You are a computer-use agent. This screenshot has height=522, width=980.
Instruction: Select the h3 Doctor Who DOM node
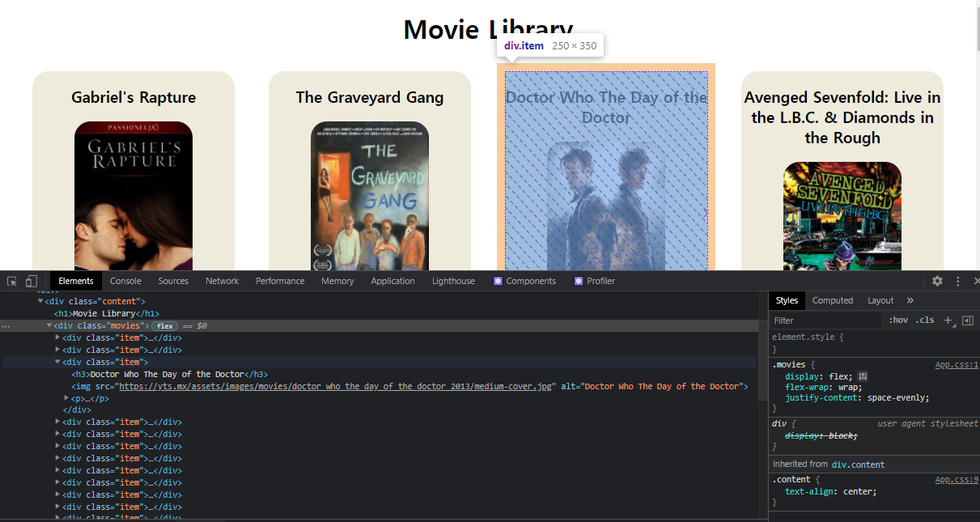tap(170, 374)
